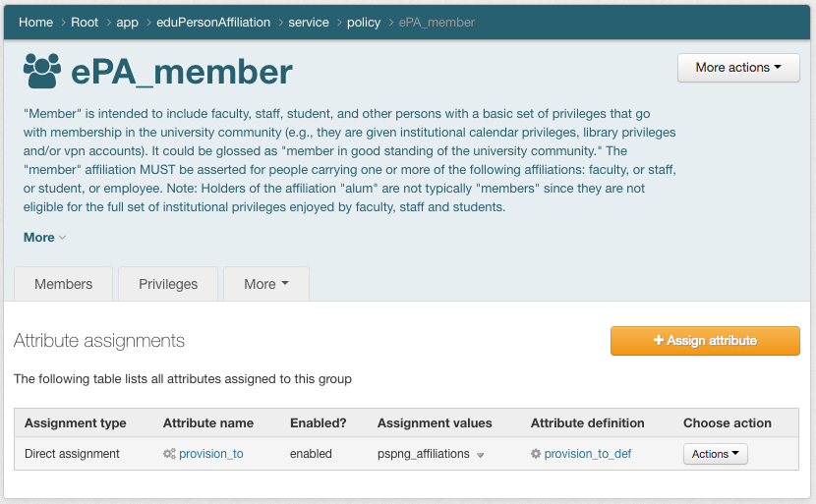Open the Actions dropdown in the table row
This screenshot has width=816, height=504.
click(715, 454)
